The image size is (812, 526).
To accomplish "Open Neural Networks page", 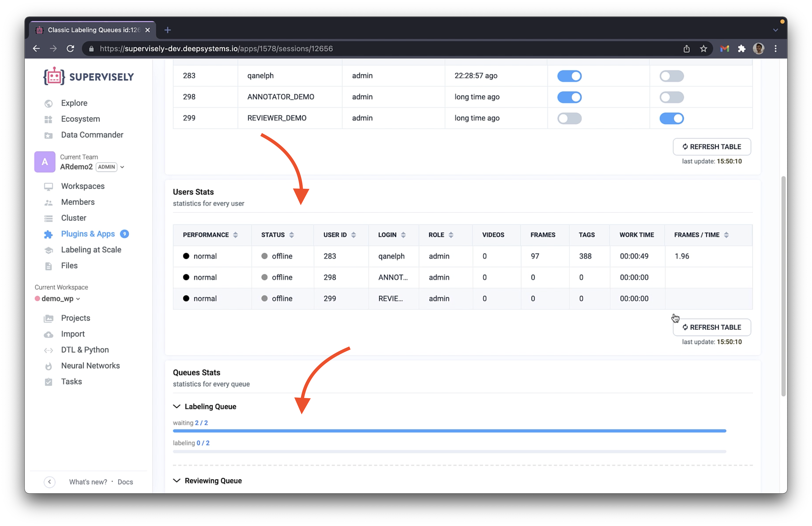I will [90, 366].
